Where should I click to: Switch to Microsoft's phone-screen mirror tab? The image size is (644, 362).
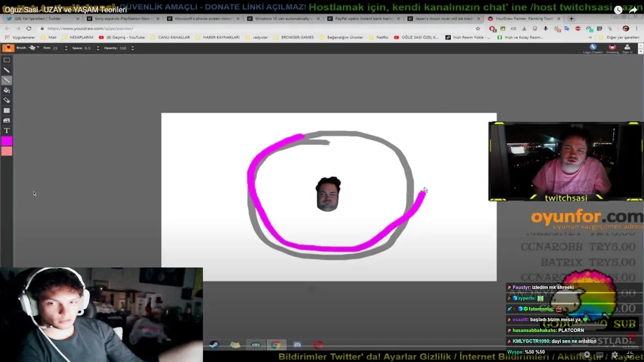click(203, 19)
